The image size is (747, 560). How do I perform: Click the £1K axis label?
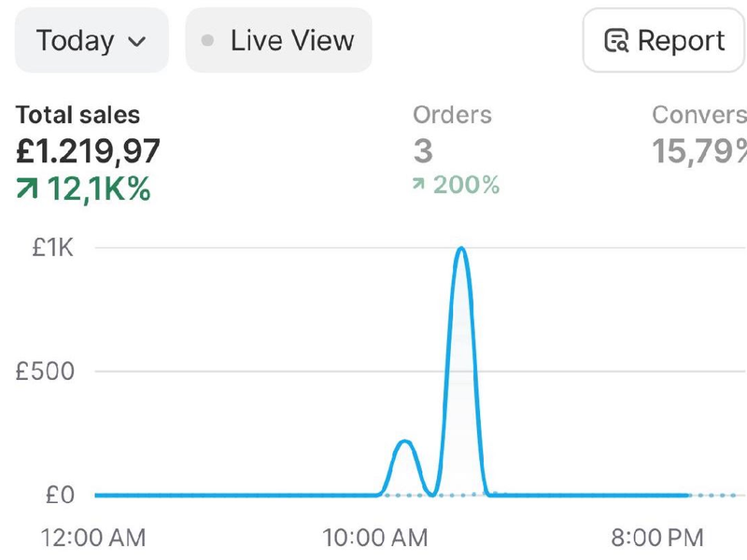click(x=54, y=248)
